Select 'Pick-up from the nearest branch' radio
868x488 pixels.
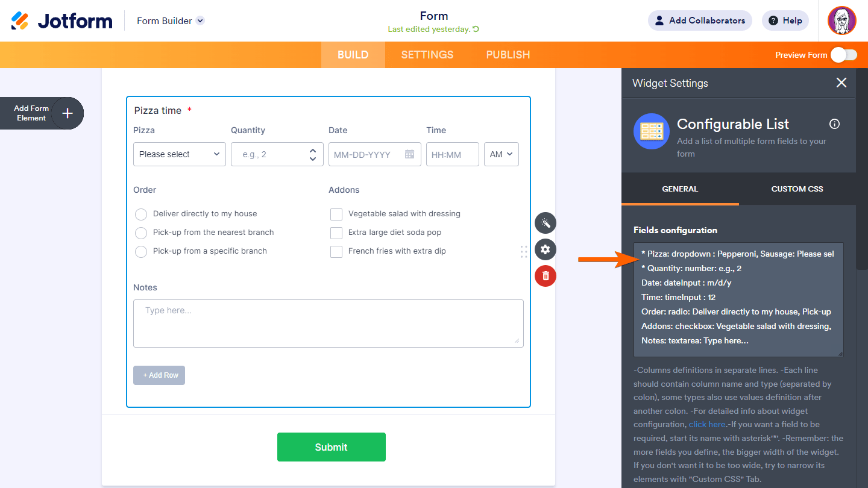[x=141, y=233]
